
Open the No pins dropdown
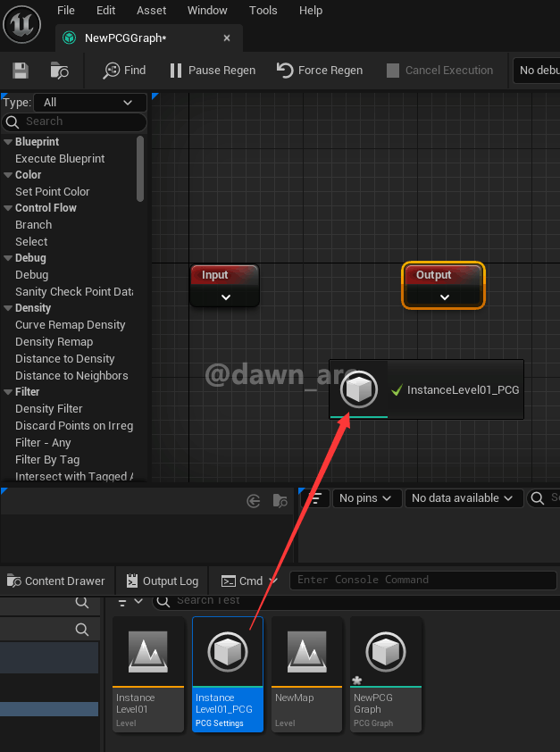(x=366, y=498)
